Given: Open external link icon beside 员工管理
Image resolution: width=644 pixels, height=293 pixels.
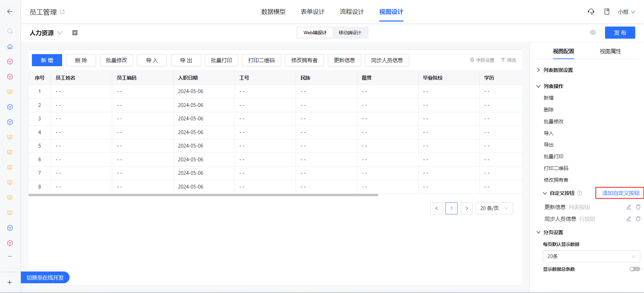Looking at the screenshot, I should pyautogui.click(x=62, y=11).
